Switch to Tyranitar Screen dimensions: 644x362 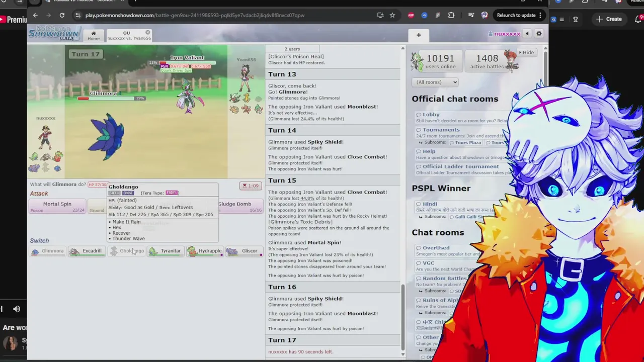click(165, 251)
